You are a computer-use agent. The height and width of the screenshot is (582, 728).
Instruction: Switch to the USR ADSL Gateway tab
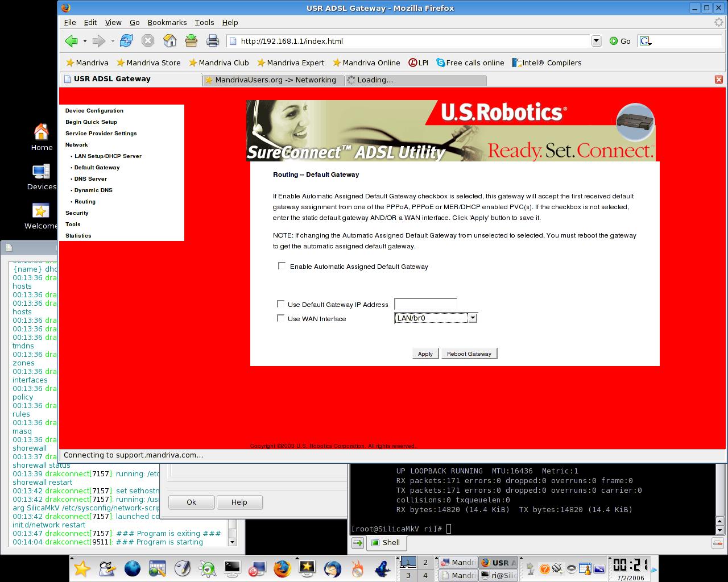click(131, 79)
